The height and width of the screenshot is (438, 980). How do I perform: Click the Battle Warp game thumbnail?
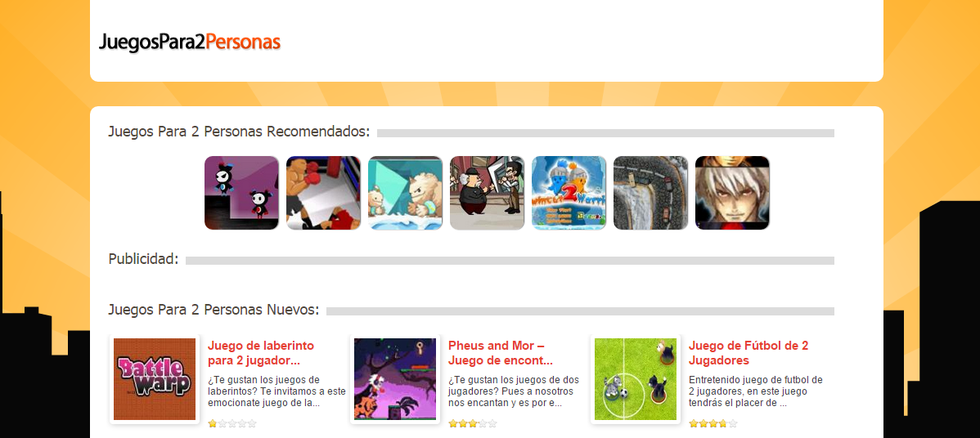(155, 379)
